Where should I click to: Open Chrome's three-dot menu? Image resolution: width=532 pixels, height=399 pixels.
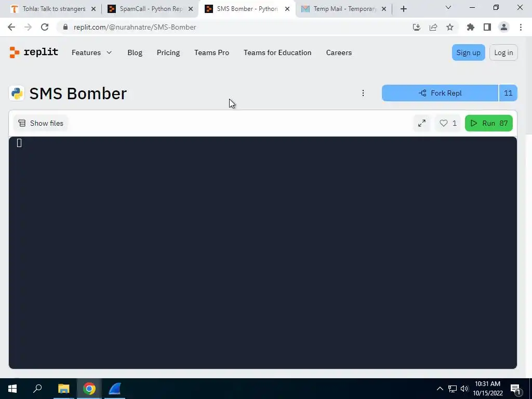coord(521,27)
